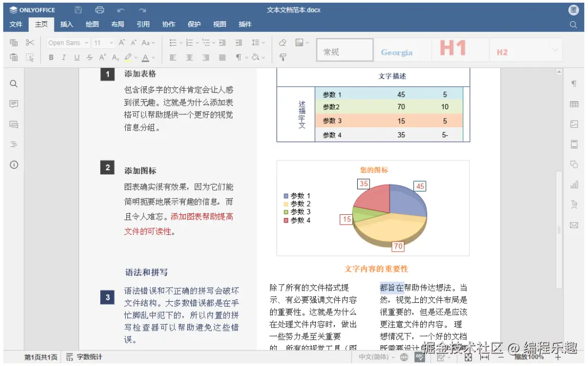This screenshot has height=366, width=588.
Task: Click the Cut scissors icon
Action: point(30,43)
